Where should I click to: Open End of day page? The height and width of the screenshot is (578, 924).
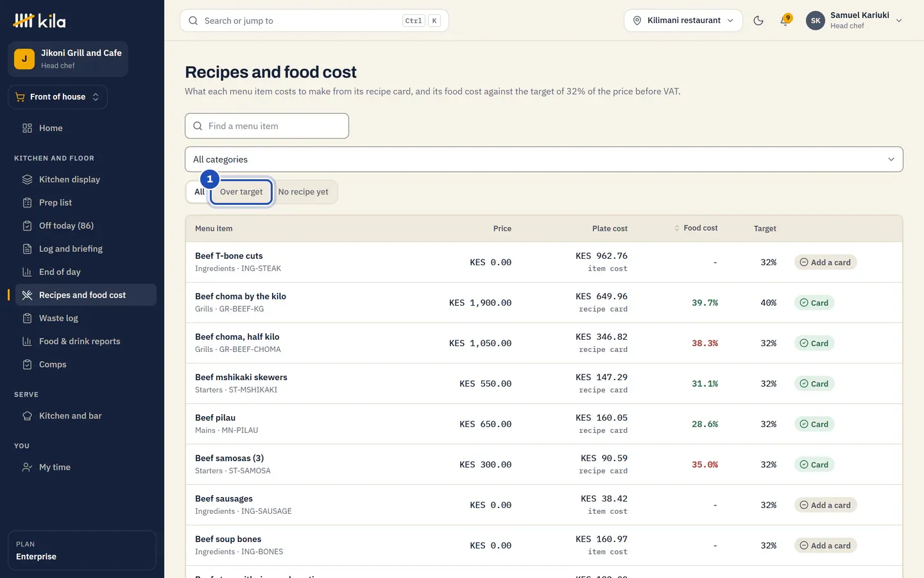point(86,272)
